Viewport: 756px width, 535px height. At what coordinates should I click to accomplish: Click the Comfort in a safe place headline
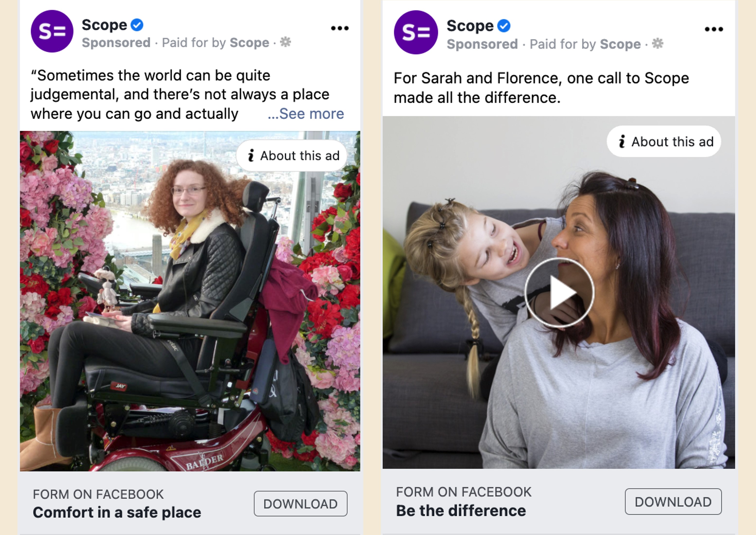click(117, 513)
